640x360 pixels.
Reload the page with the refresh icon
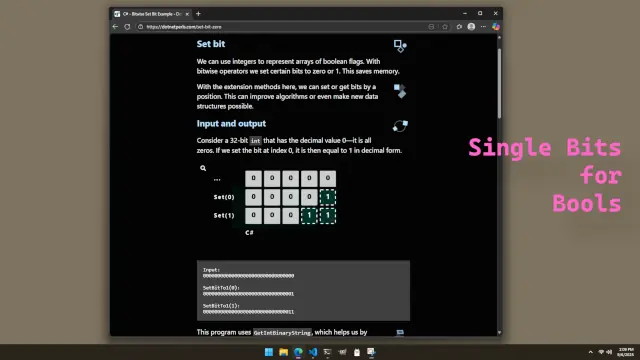[x=127, y=27]
